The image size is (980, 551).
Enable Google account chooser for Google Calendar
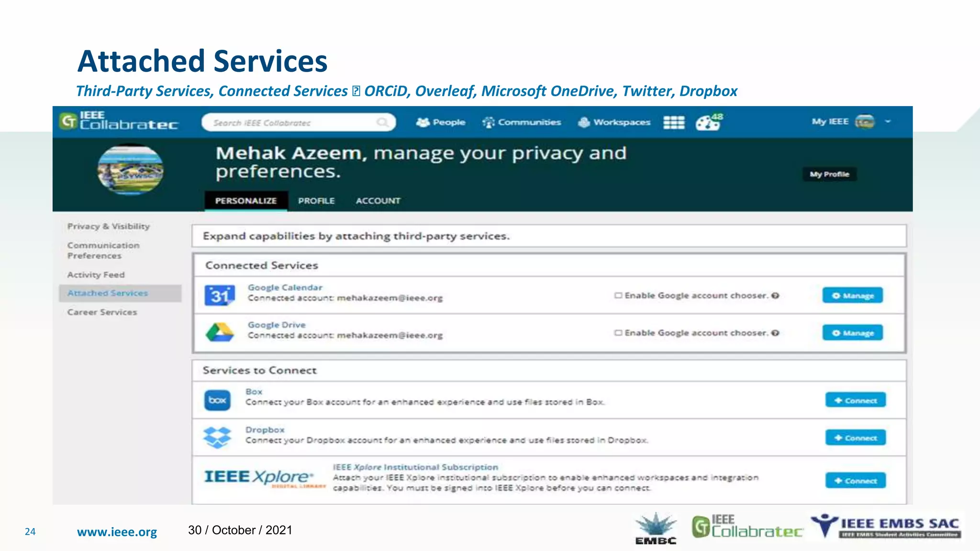618,296
